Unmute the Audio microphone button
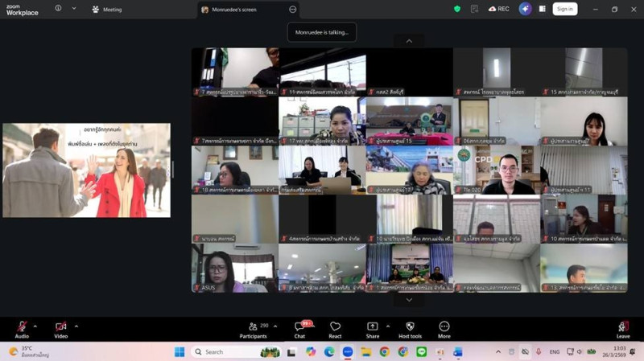644x361 pixels. [x=22, y=326]
